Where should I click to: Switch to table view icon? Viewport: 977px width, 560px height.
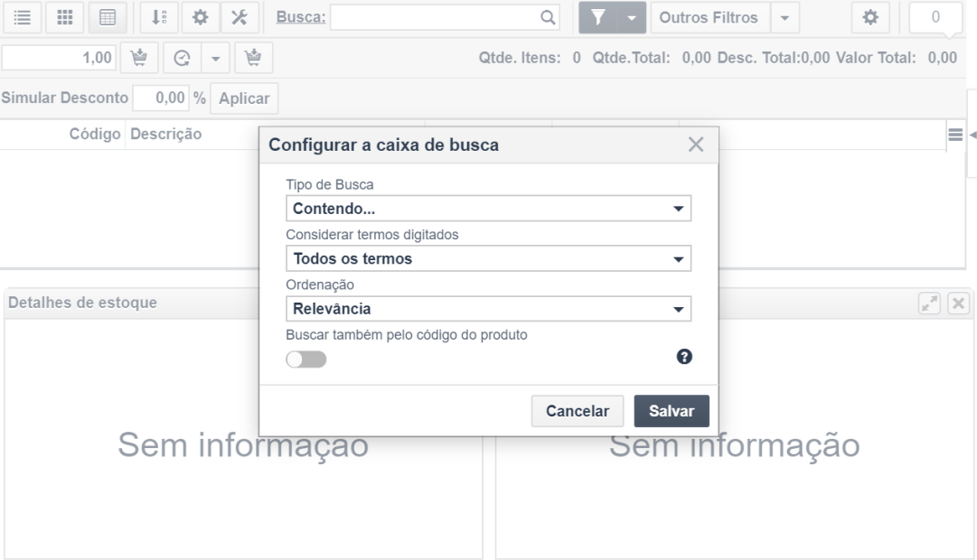coord(108,17)
